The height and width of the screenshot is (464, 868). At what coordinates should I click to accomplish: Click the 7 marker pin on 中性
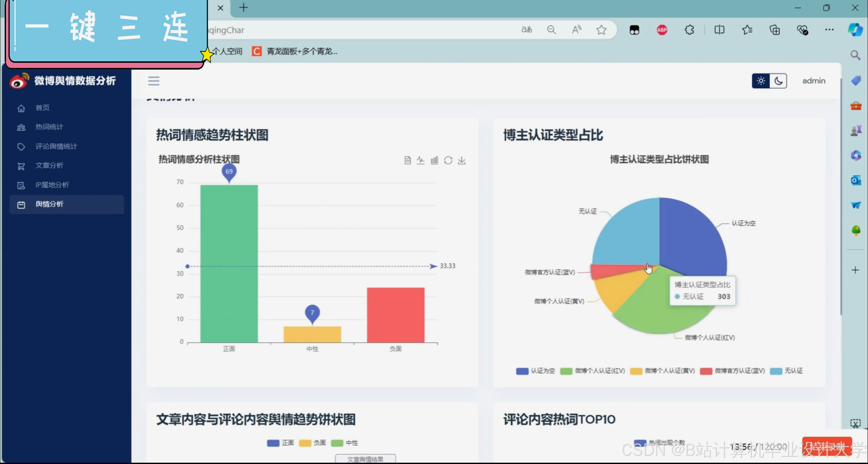pyautogui.click(x=312, y=314)
